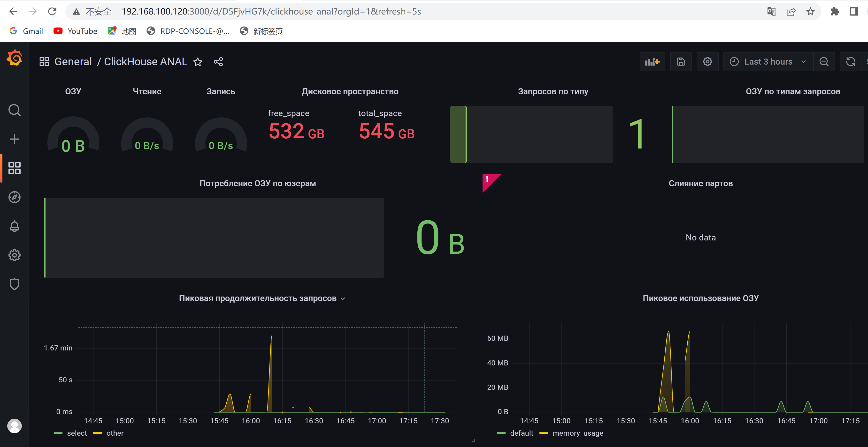The image size is (868, 447).
Task: Open the 地图 maps bookmark
Action: click(x=122, y=31)
